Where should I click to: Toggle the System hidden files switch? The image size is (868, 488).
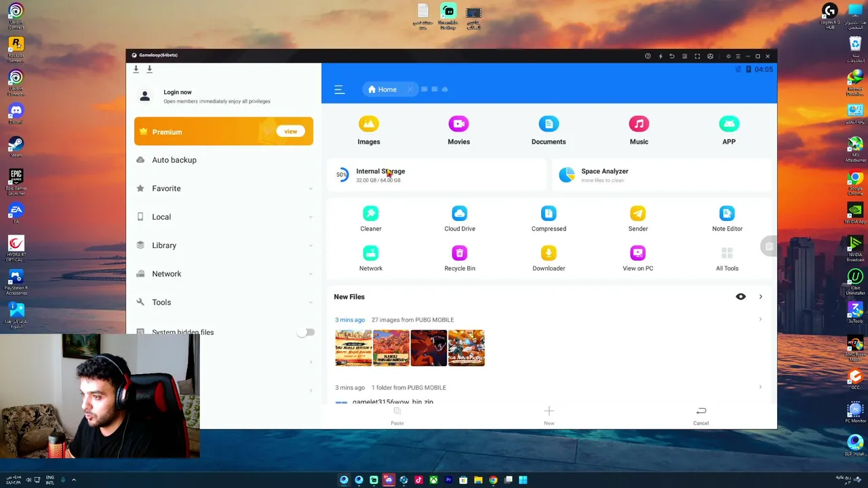click(307, 332)
